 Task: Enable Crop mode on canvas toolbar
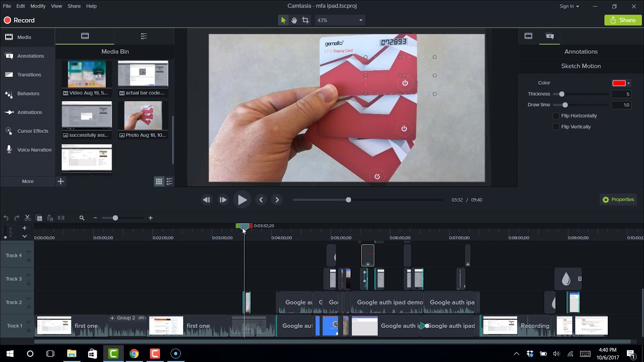305,20
